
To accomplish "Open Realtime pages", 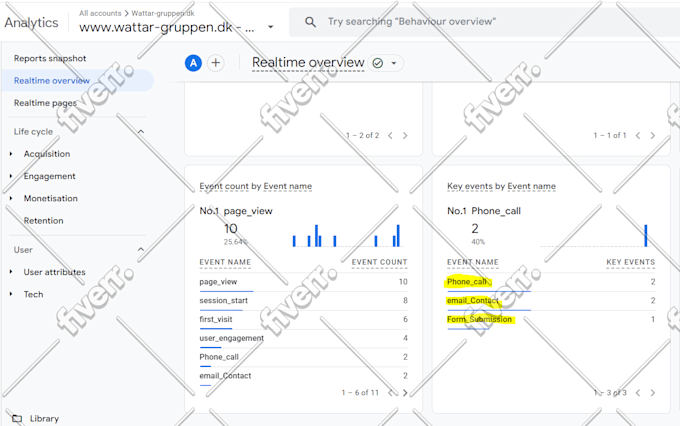I will [45, 103].
